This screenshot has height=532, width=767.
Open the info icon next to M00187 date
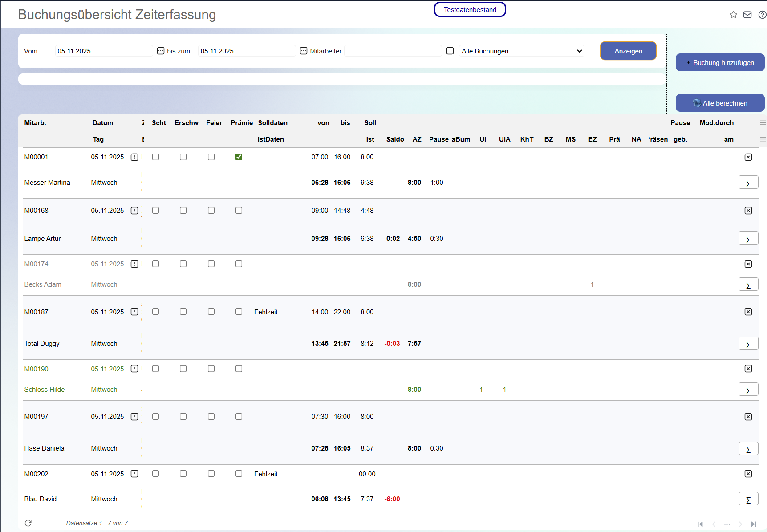[x=134, y=312]
